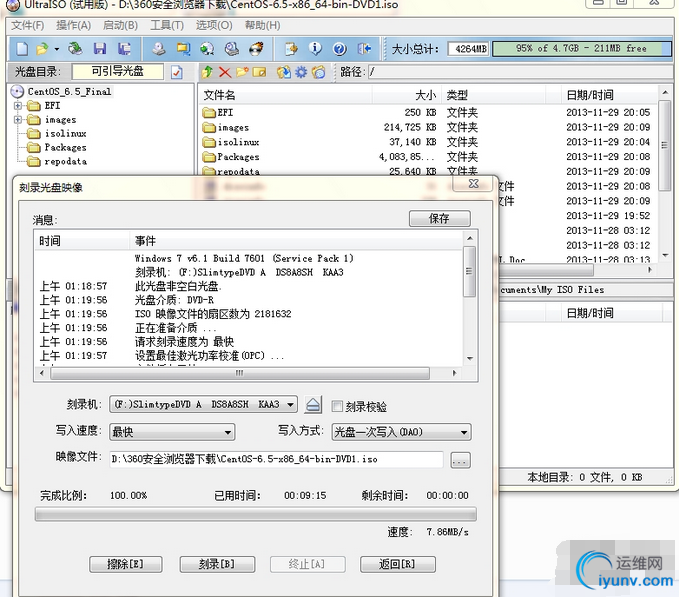This screenshot has width=679, height=597.
Task: Click the Help question mark icon
Action: pos(340,48)
